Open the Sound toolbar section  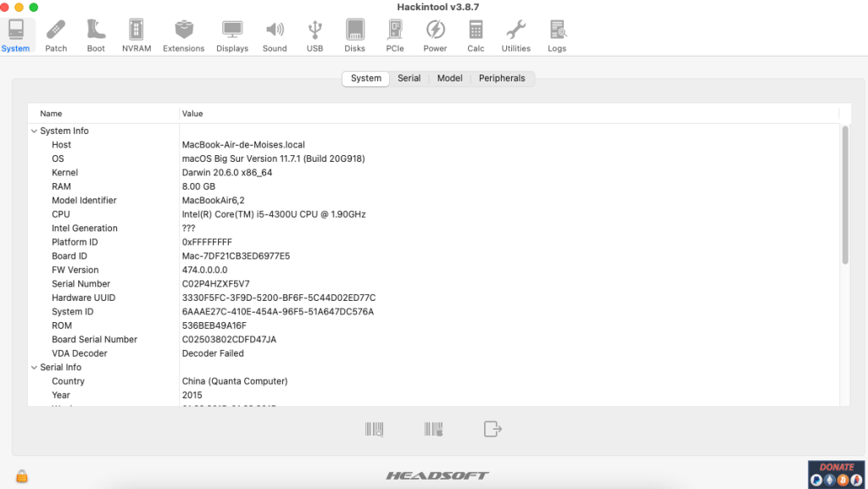[x=275, y=36]
